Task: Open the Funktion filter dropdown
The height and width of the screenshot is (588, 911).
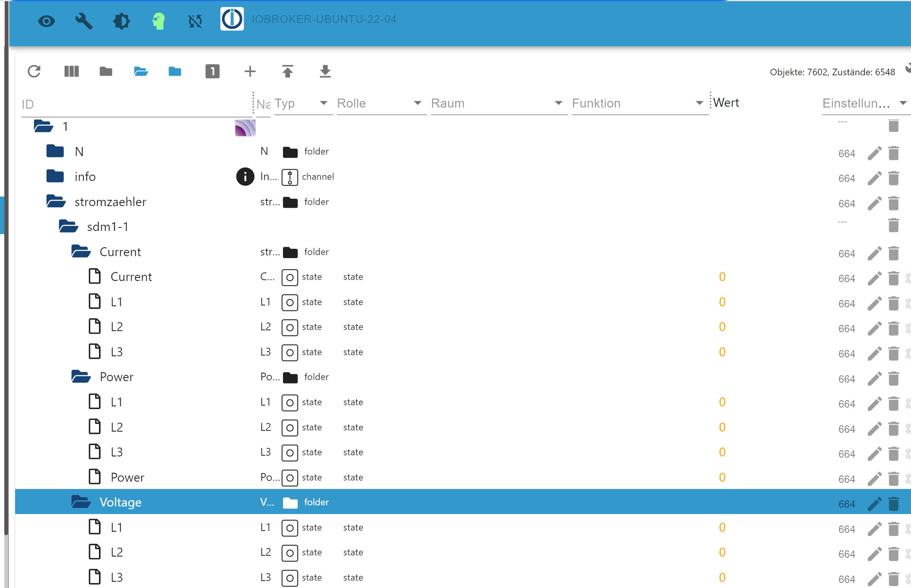Action: [x=640, y=103]
